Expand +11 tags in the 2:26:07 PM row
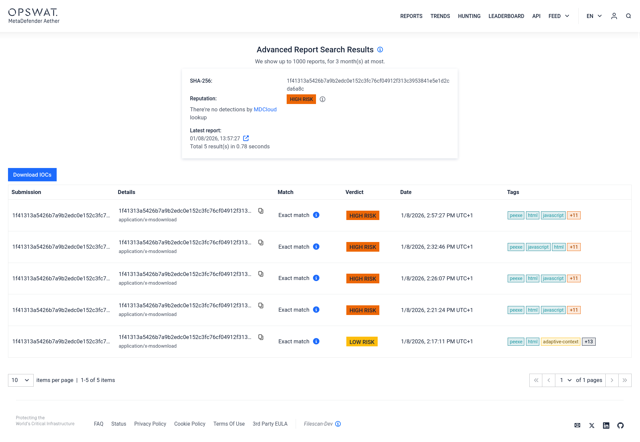Screen dimensions: 640x442 [x=574, y=278]
